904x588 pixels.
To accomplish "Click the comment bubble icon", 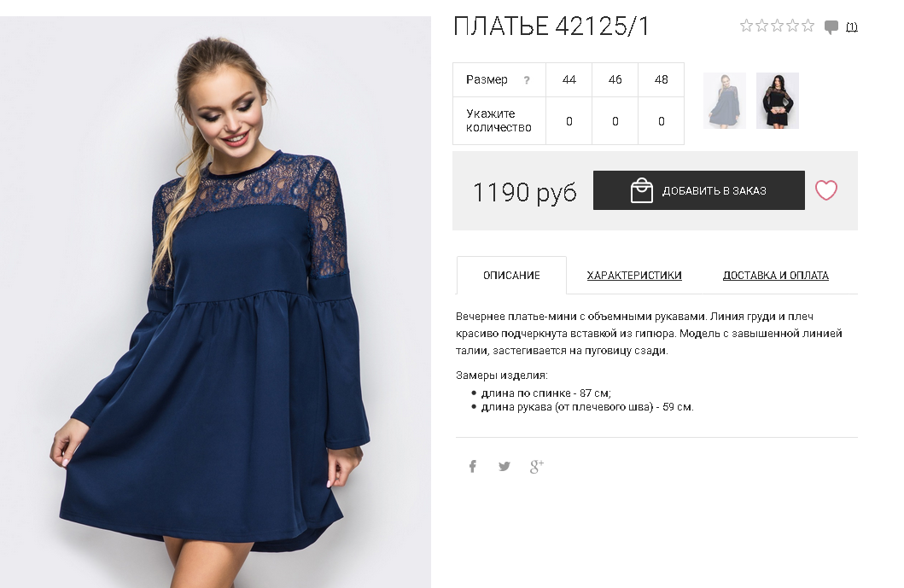I will click(x=831, y=27).
